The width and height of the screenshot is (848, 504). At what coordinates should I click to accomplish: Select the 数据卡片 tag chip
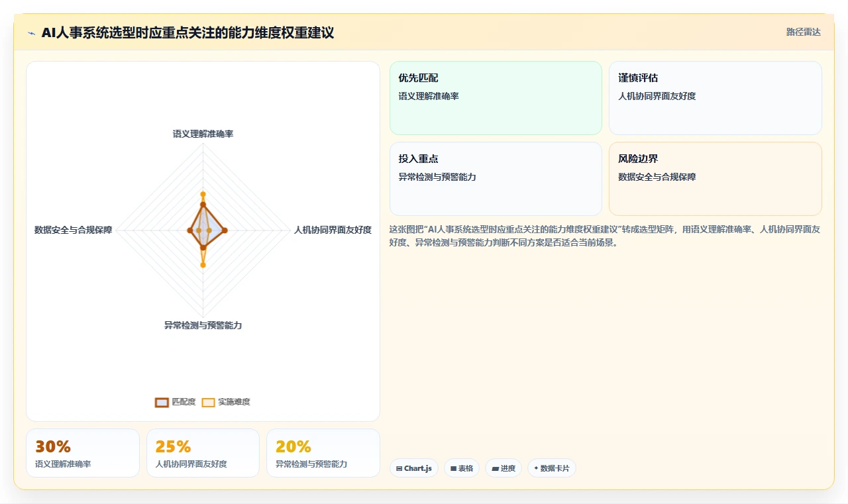[552, 468]
